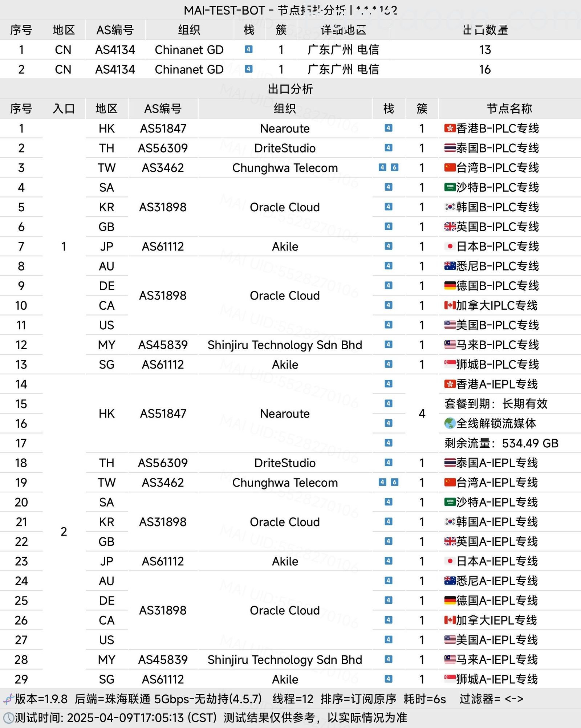Select AS3462 in exit row 3
This screenshot has height=728, width=581.
pos(163,168)
